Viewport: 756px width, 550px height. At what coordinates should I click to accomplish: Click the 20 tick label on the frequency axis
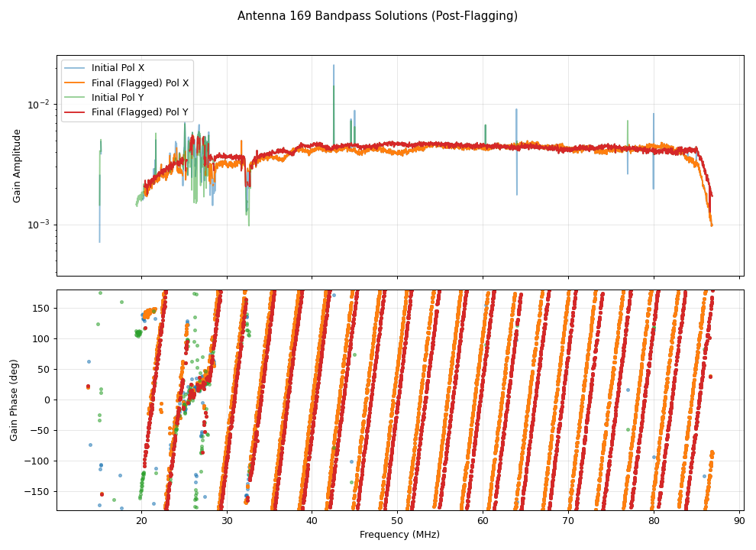pyautogui.click(x=141, y=521)
